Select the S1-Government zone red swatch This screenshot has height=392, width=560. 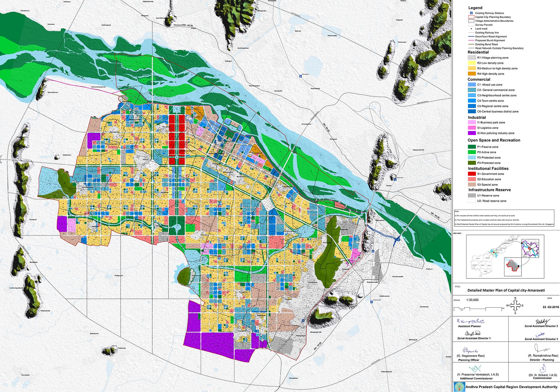[472, 174]
